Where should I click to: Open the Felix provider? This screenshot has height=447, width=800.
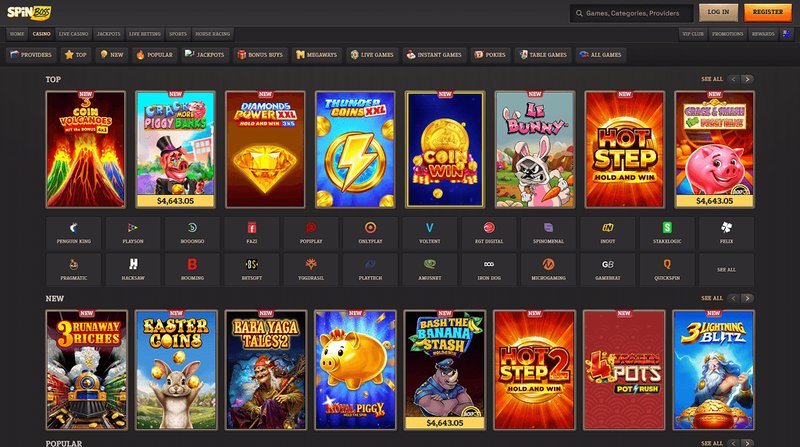[727, 232]
